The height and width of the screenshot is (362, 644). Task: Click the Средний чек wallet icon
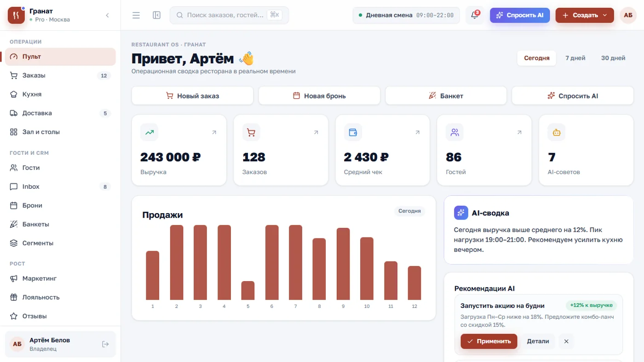(x=353, y=132)
